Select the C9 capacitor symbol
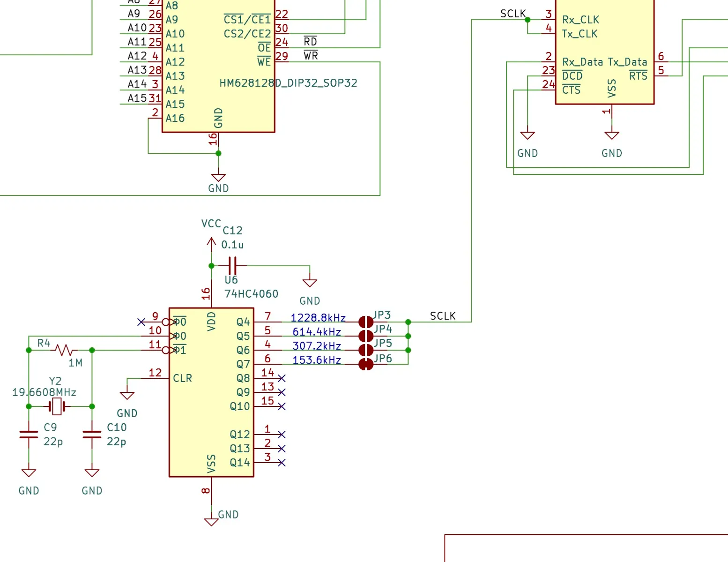Image resolution: width=728 pixels, height=562 pixels. point(29,435)
